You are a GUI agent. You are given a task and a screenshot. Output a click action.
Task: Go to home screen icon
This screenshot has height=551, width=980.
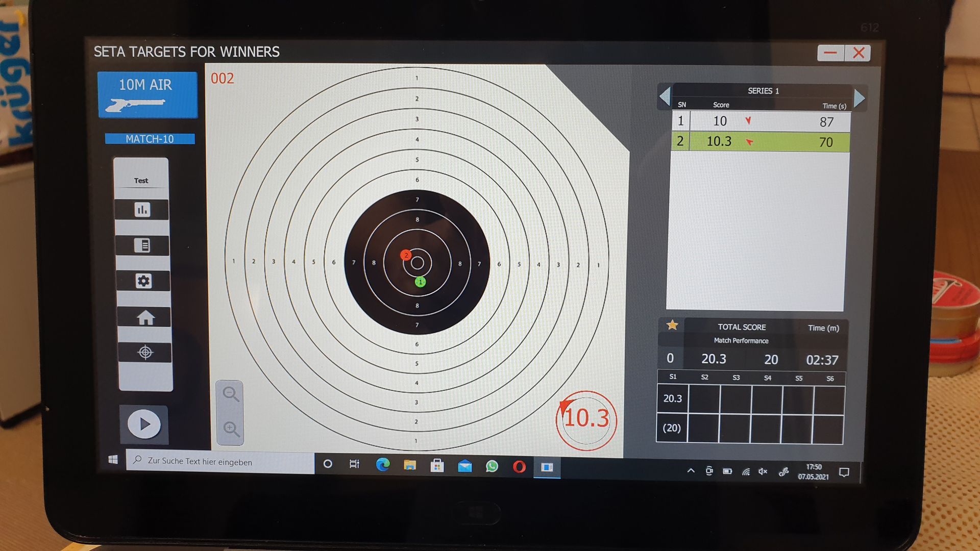click(145, 317)
